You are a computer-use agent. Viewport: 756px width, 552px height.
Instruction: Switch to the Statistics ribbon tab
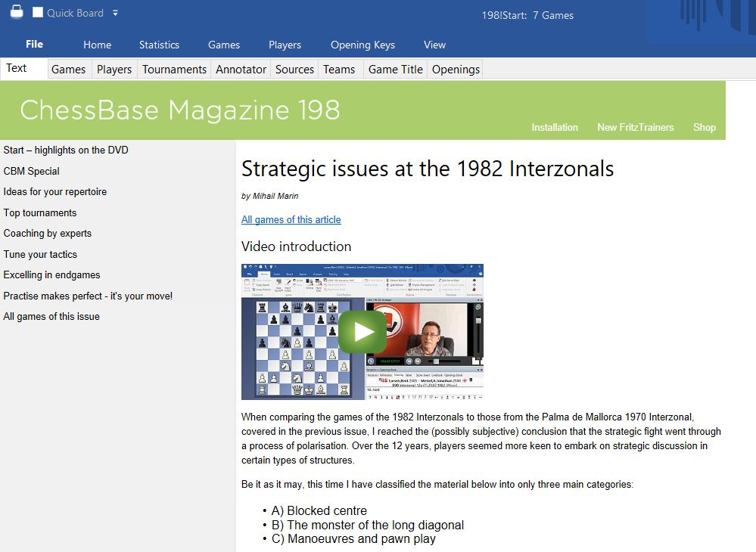point(159,45)
